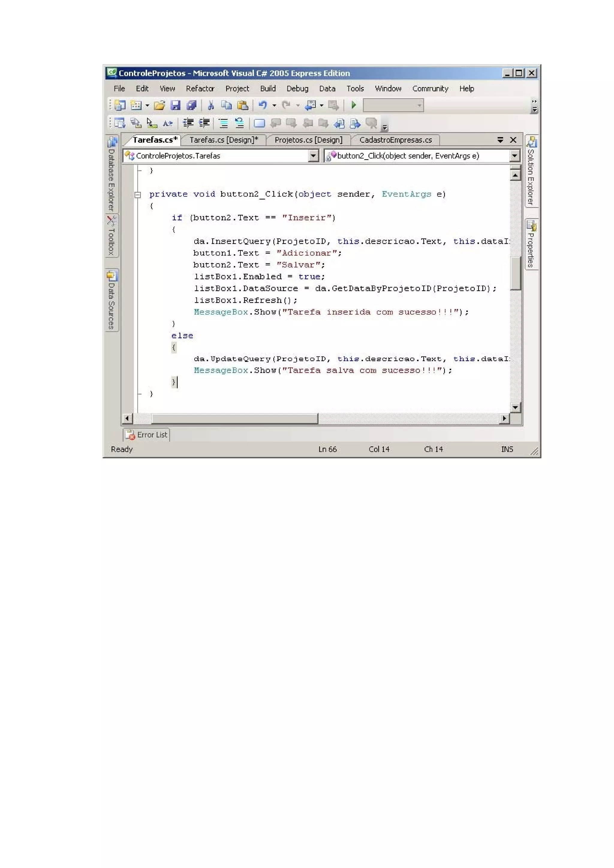The width and height of the screenshot is (614, 868).
Task: Open the ControleProjetos.Tarefas class dropdown
Action: [x=313, y=155]
